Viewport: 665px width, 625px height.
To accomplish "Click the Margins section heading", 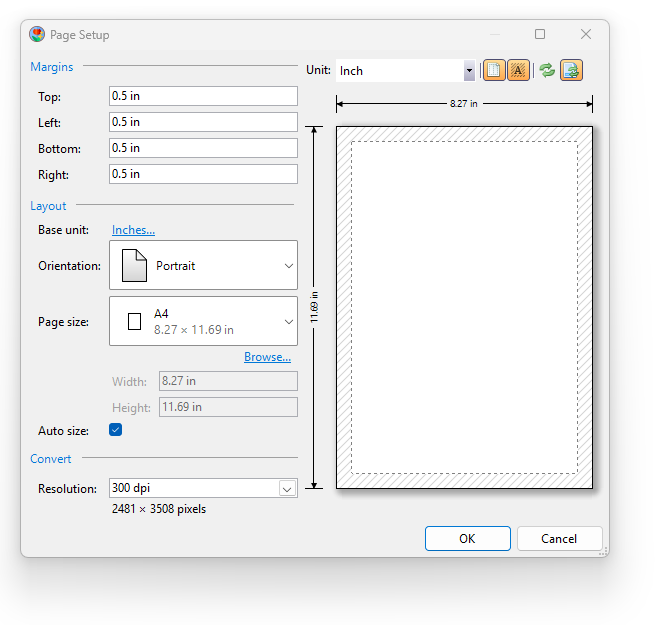I will [52, 67].
